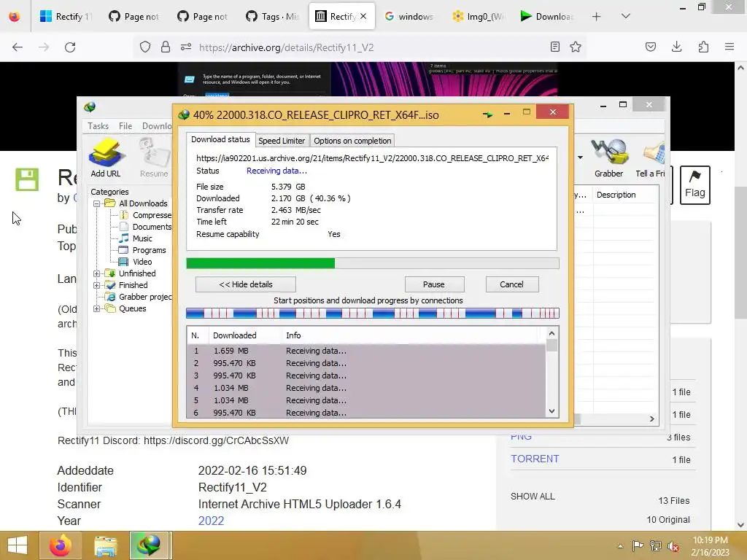Click the green arrow icon in download dialog title bar
Viewport: 747px width, 560px height.
487,114
